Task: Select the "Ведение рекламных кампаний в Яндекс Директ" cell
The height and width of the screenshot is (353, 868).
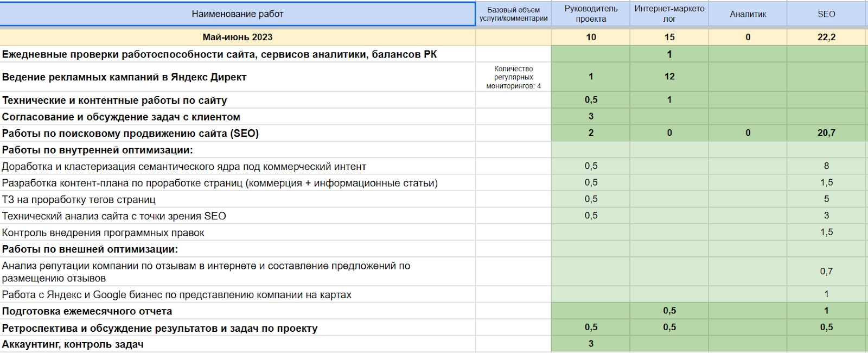Action: (124, 77)
